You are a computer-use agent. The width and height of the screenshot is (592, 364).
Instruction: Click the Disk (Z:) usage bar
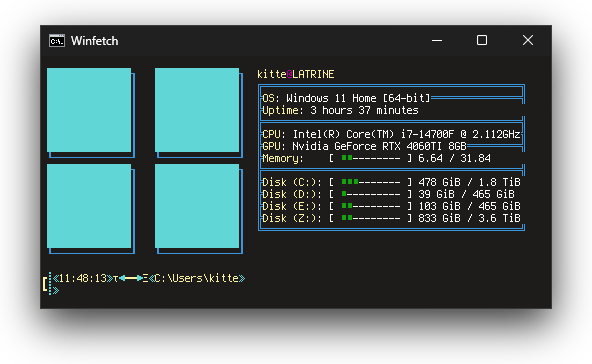point(371,218)
